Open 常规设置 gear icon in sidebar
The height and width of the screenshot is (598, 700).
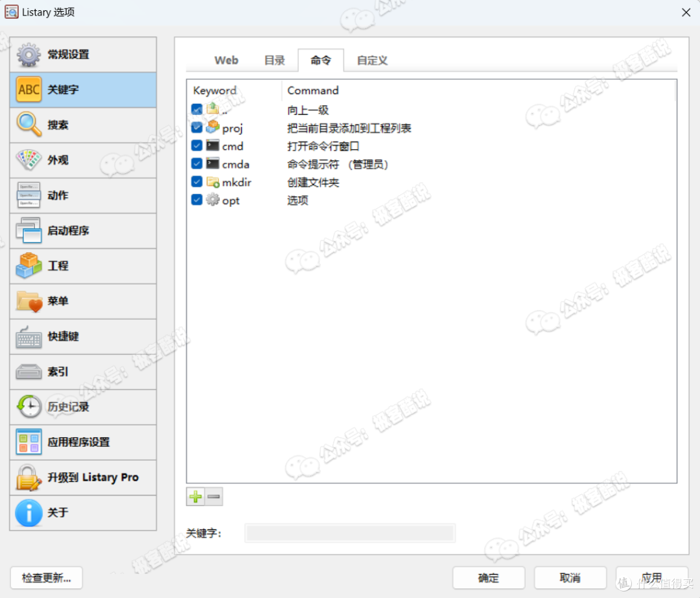29,54
